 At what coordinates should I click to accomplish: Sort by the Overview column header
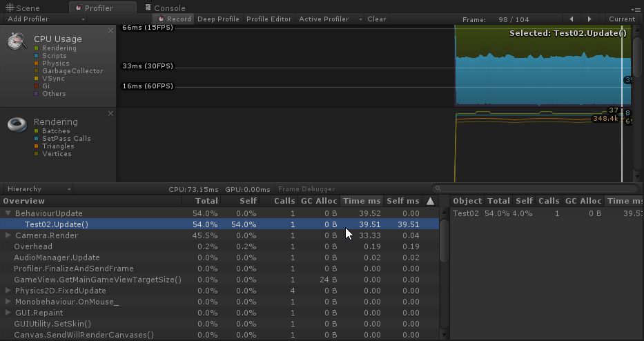point(91,201)
